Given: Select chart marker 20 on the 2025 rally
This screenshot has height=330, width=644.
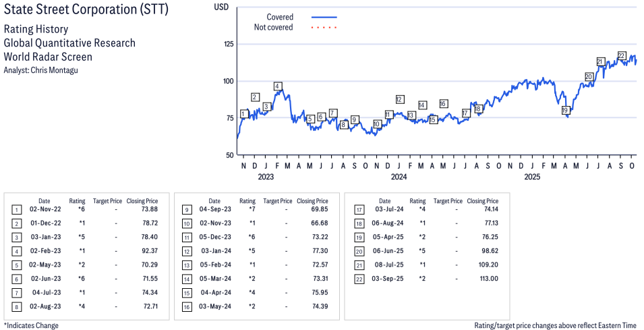Looking at the screenshot, I should click(589, 77).
